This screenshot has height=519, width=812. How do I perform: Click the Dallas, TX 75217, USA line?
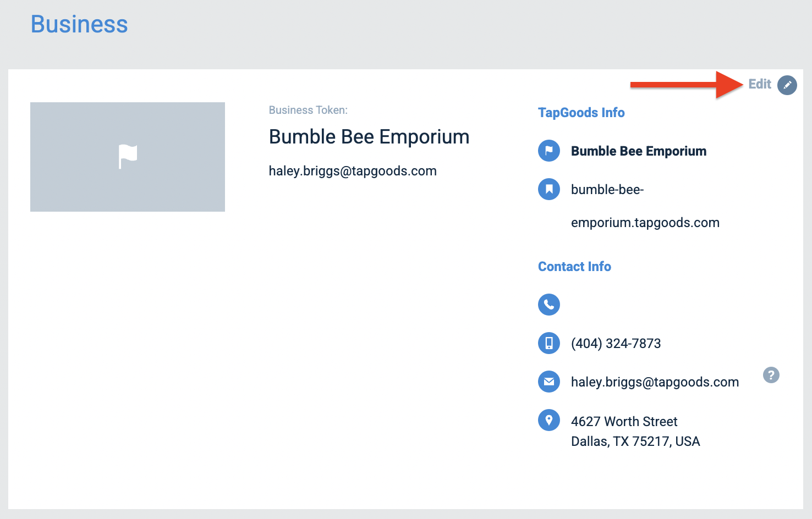[635, 441]
